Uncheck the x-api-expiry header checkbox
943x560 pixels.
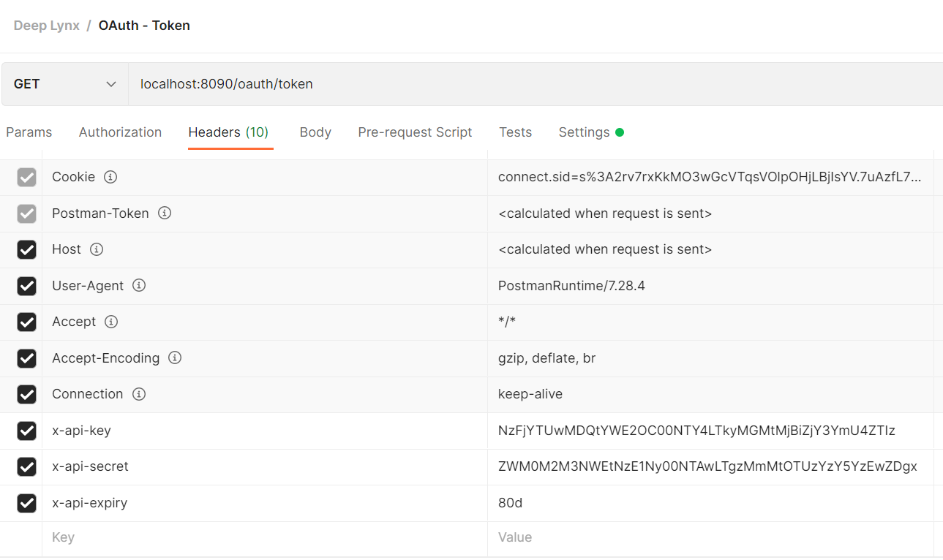[26, 503]
